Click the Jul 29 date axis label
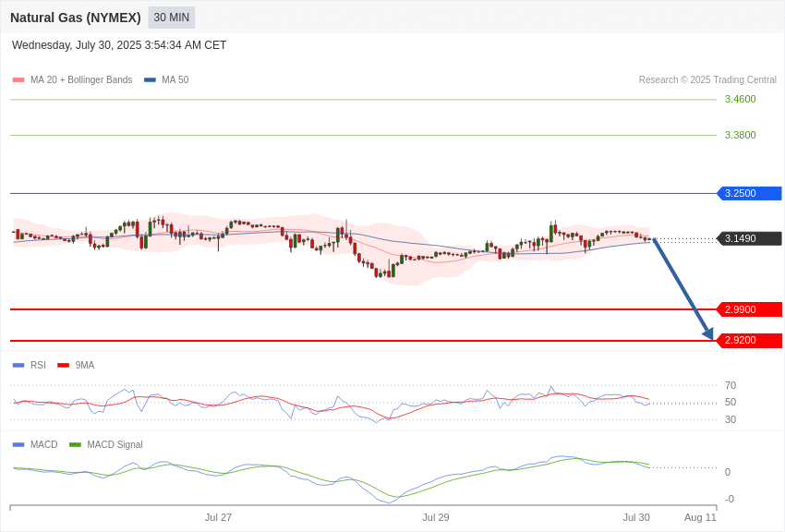 [x=436, y=517]
